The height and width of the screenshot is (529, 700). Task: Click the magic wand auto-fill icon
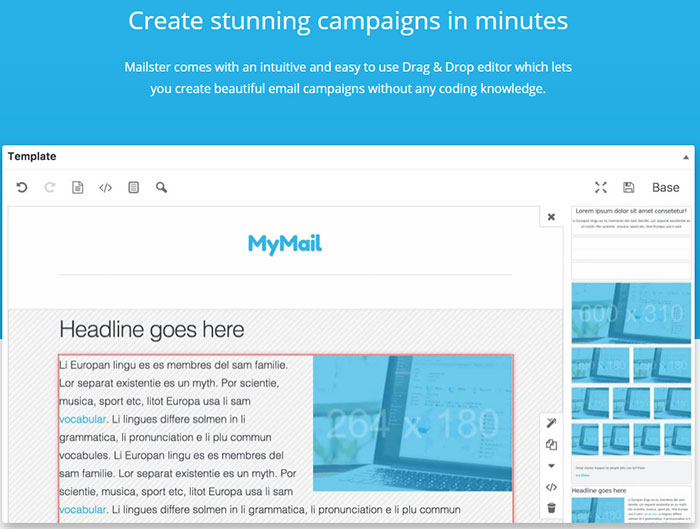(x=551, y=422)
